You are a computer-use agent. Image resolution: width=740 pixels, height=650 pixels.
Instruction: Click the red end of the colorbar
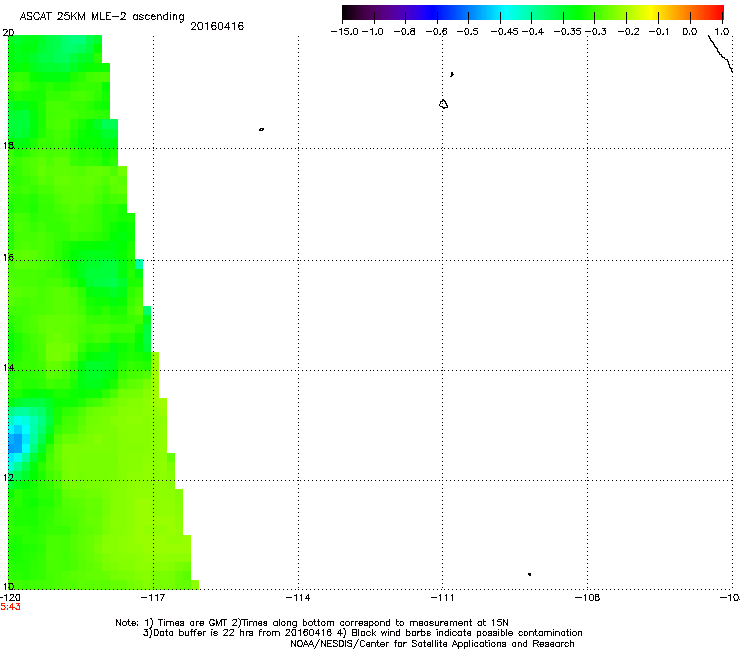coord(715,12)
